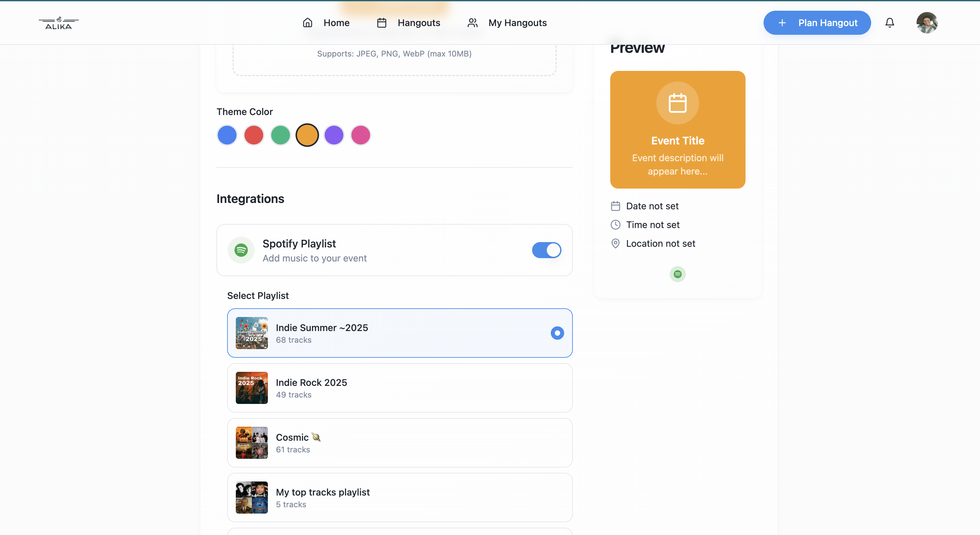Click the location pin icon in preview

(x=615, y=244)
